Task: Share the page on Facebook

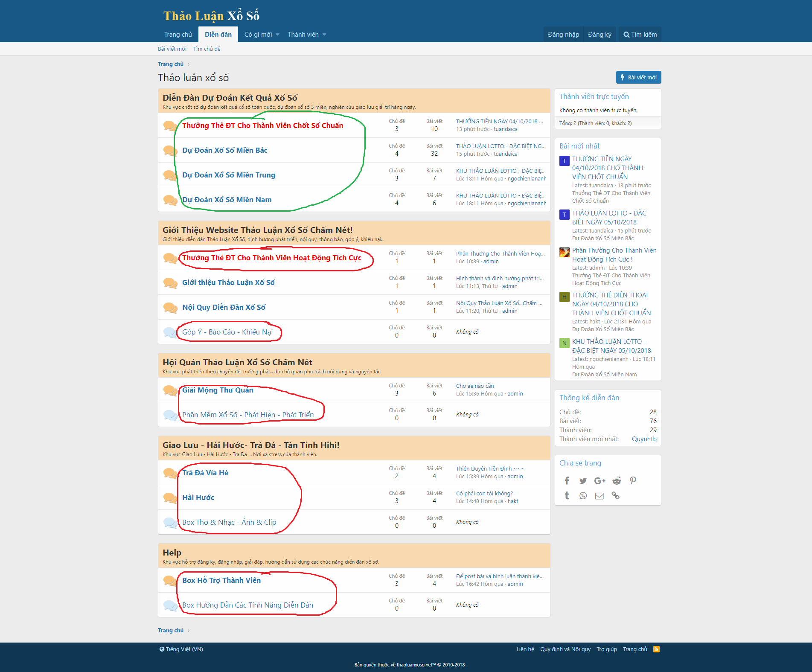Action: [567, 480]
